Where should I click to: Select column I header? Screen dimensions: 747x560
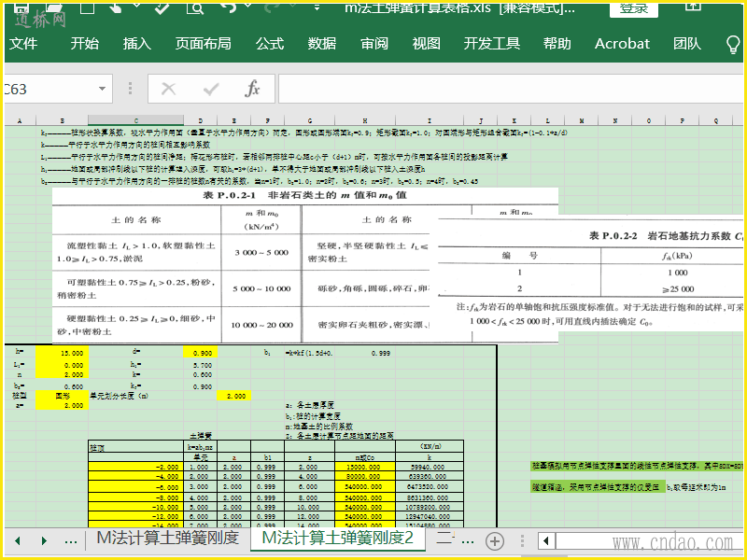pos(430,121)
